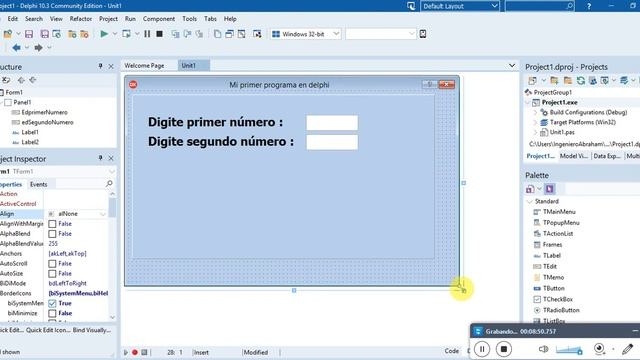Collapse the Standard palette category
This screenshot has width=640, height=360.
(x=530, y=202)
